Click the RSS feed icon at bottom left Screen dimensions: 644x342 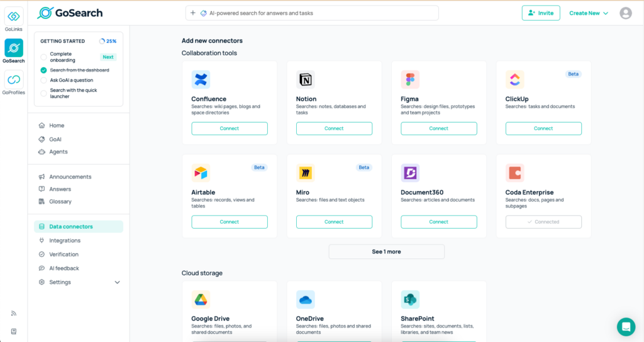pos(14,313)
